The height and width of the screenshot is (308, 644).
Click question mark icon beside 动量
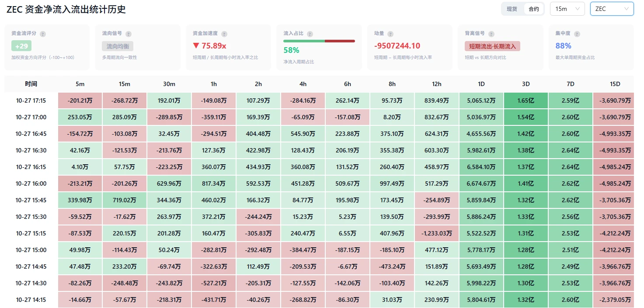tap(390, 34)
